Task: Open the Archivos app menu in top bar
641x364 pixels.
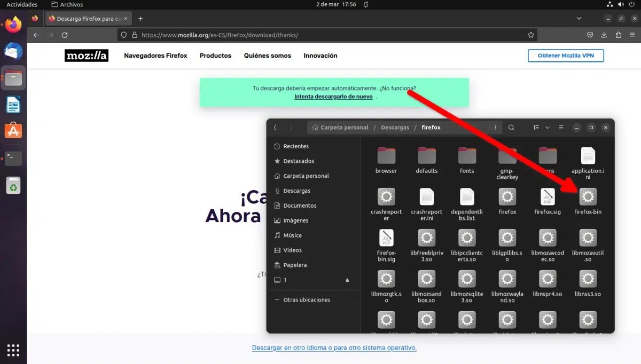Action: 67,4
